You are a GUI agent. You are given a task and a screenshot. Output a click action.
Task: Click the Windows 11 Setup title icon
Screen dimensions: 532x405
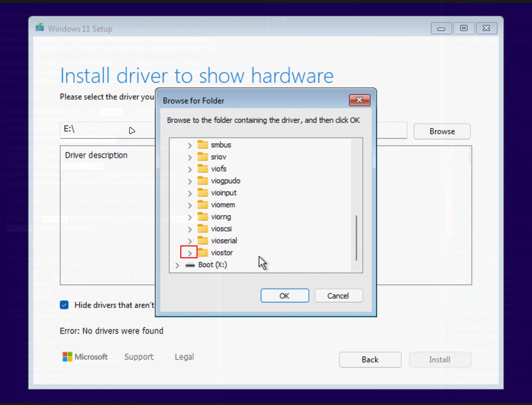click(40, 27)
